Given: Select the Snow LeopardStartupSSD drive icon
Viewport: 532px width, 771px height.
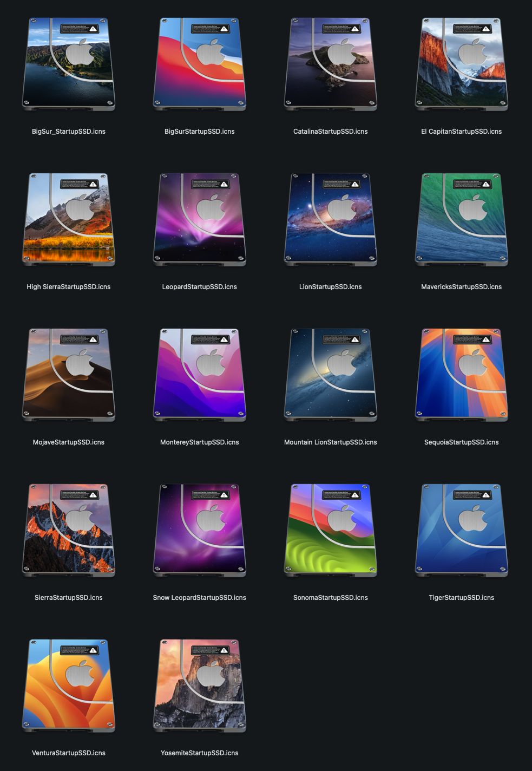Looking at the screenshot, I should [x=200, y=530].
